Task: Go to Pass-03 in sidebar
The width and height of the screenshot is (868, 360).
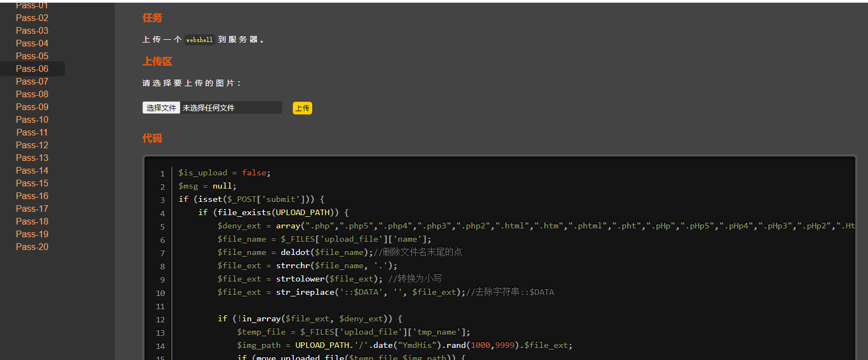Action: click(32, 30)
